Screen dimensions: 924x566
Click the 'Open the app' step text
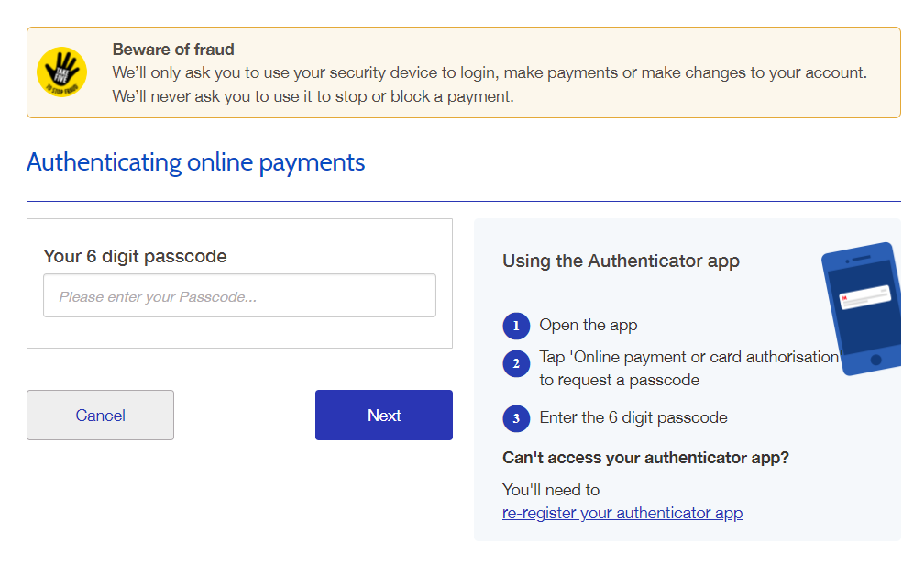(588, 325)
